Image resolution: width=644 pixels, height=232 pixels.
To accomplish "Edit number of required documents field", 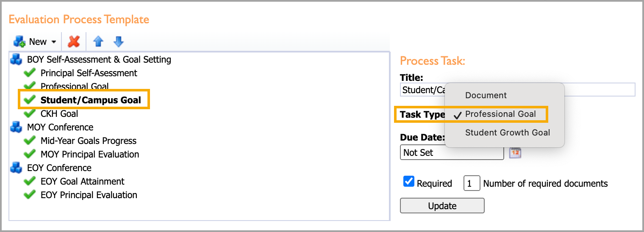I will [x=472, y=183].
